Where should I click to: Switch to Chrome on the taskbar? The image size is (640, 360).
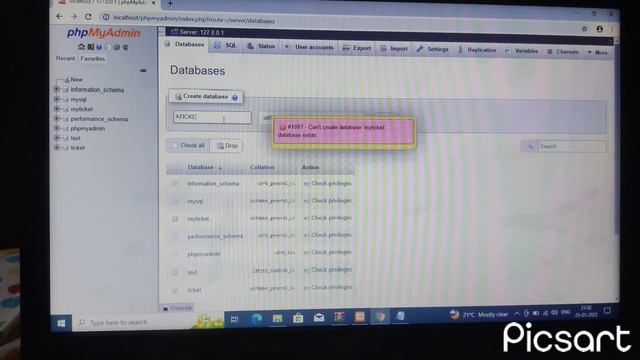(380, 317)
